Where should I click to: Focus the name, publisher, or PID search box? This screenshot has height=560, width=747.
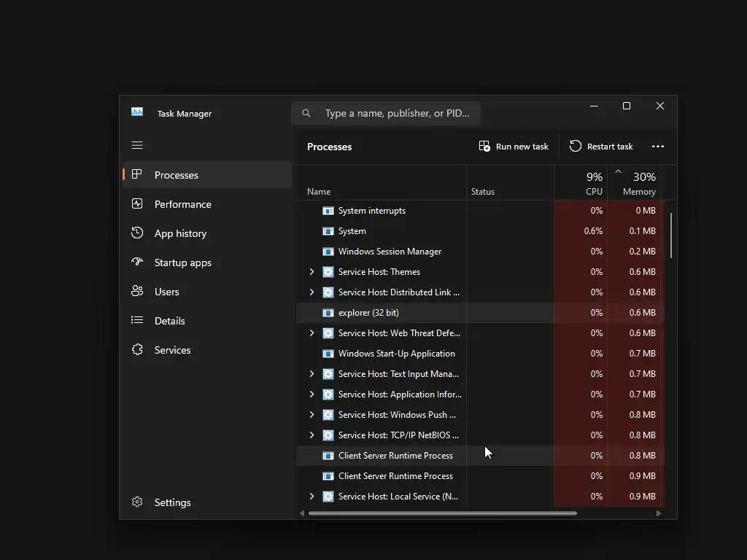(385, 113)
